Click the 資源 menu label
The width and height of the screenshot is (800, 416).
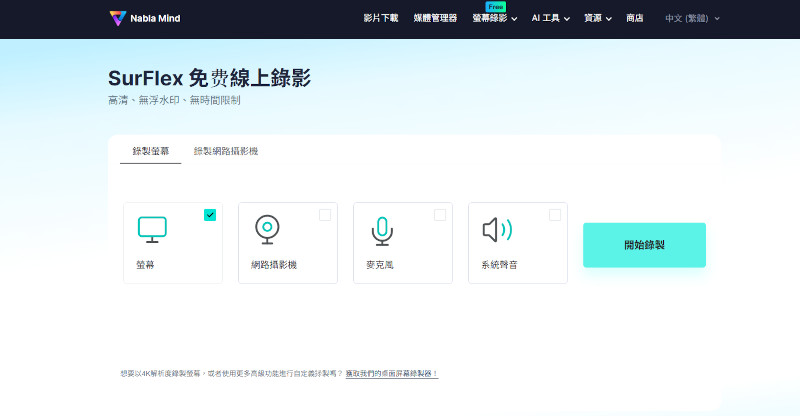click(x=593, y=18)
